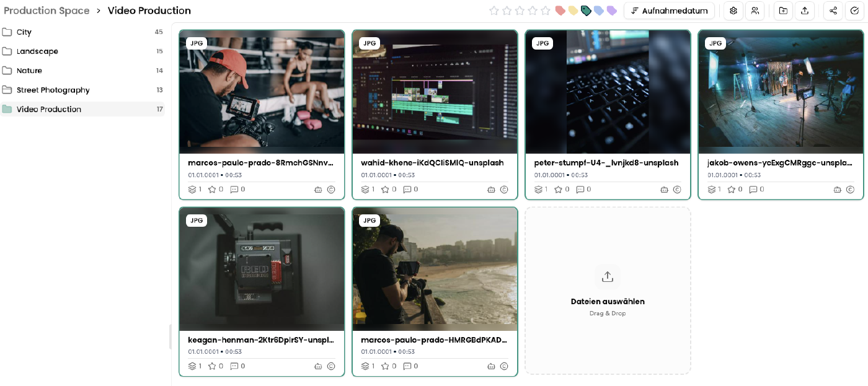
Task: Open the settings gear in the toolbar
Action: (733, 11)
